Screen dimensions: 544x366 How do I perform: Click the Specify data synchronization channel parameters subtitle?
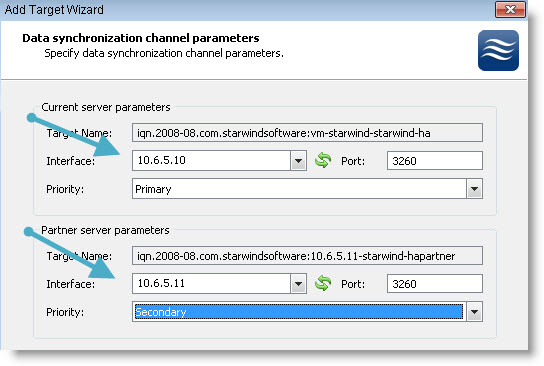tap(164, 53)
